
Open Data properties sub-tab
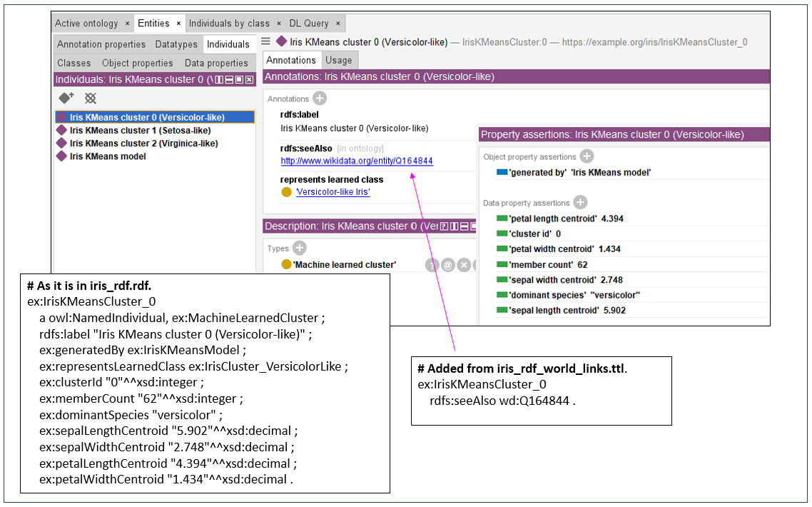click(x=216, y=63)
